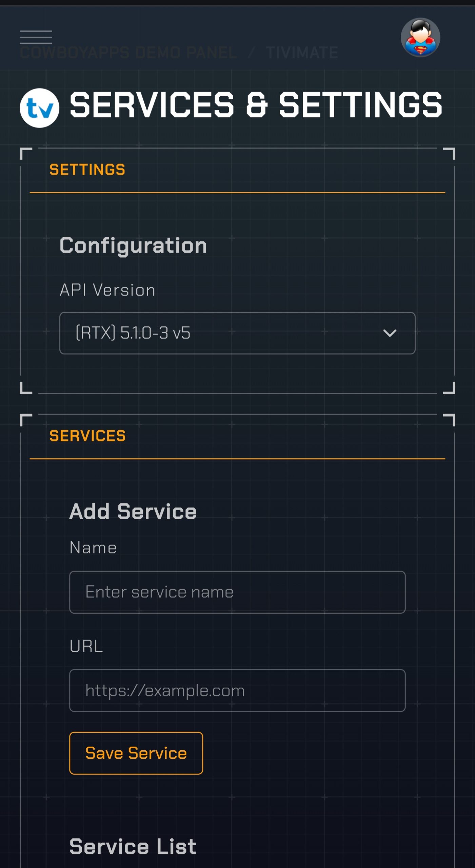Click the Services & Settings page title
This screenshot has height=868, width=475.
256,105
